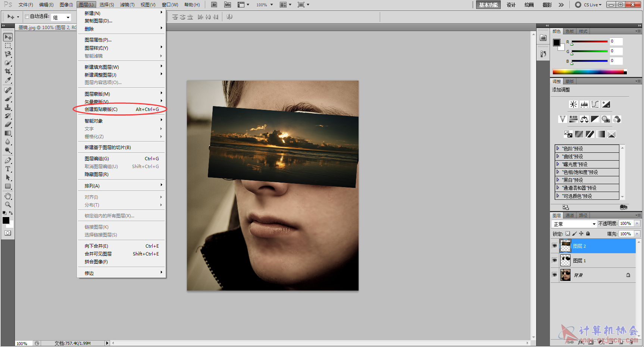644x347 pixels.
Task: Click the foreground color swatch in Color panel
Action: [x=557, y=42]
